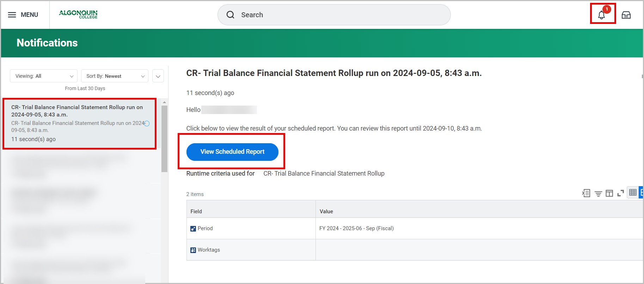Export the table to Excel
This screenshot has width=644, height=284.
pyautogui.click(x=586, y=193)
